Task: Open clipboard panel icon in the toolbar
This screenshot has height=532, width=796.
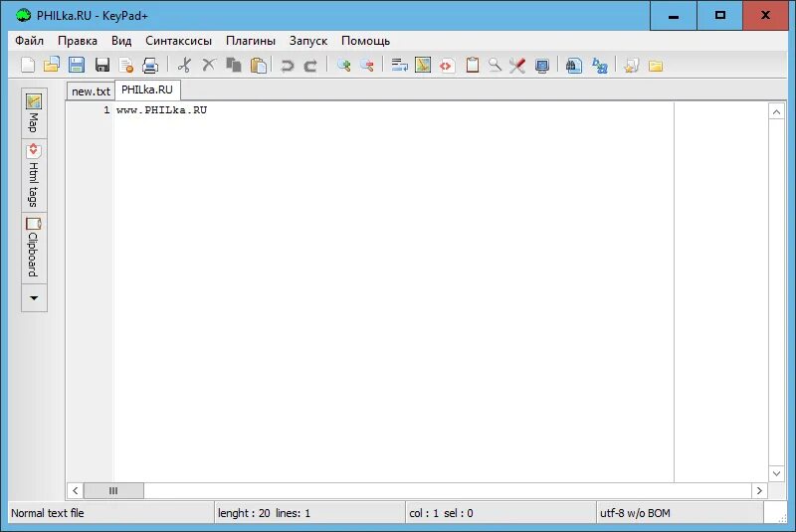Action: 472,65
